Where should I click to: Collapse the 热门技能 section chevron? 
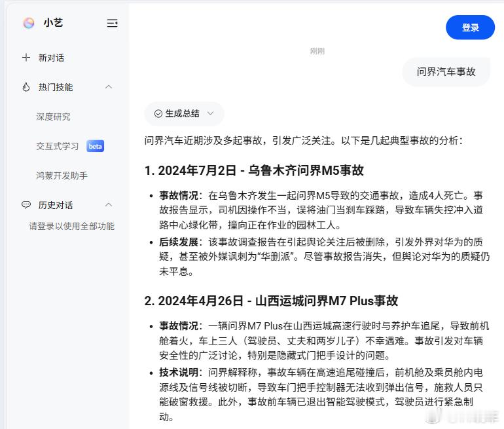(109, 87)
